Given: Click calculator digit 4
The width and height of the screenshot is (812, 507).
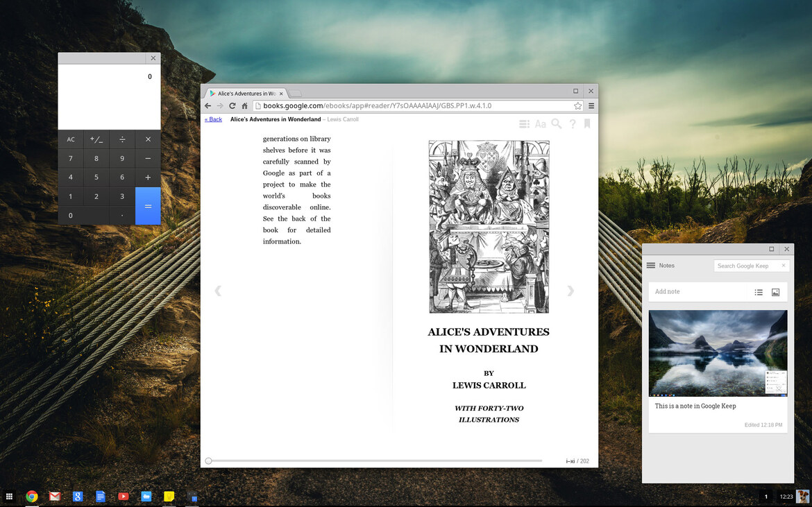Looking at the screenshot, I should [70, 178].
